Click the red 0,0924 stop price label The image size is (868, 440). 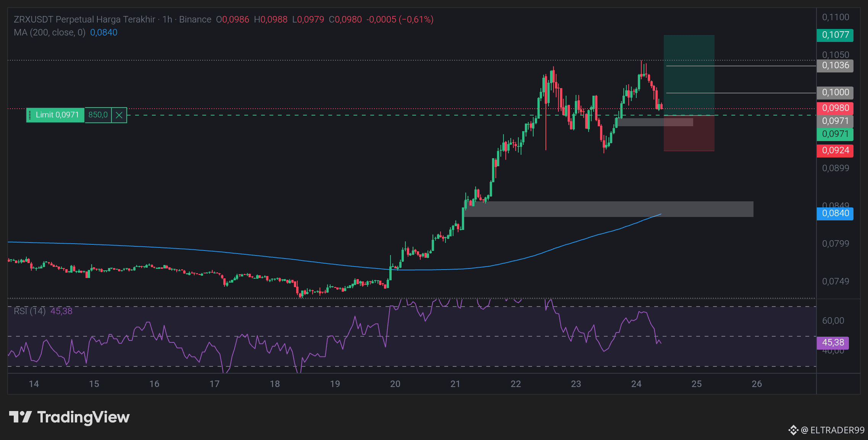(x=835, y=151)
